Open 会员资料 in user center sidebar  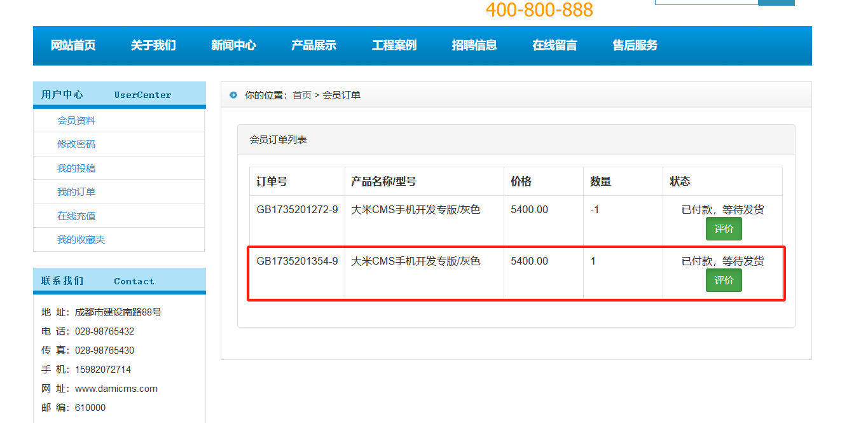pos(76,120)
